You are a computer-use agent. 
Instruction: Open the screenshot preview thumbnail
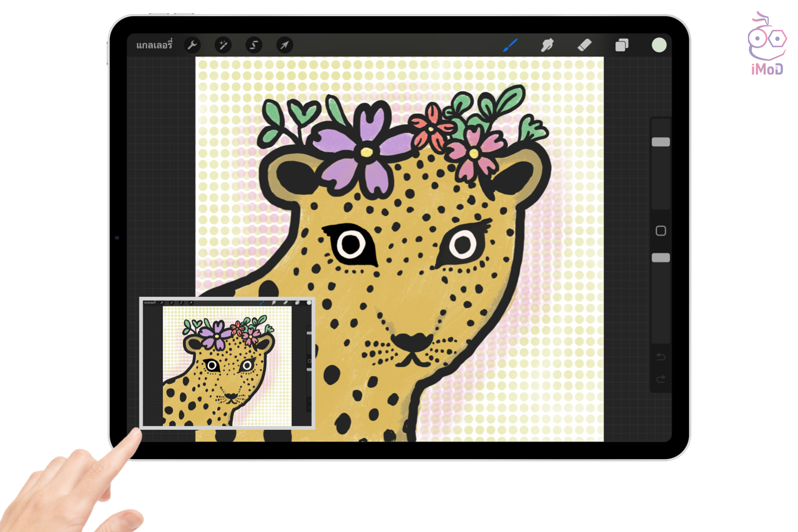pyautogui.click(x=227, y=363)
